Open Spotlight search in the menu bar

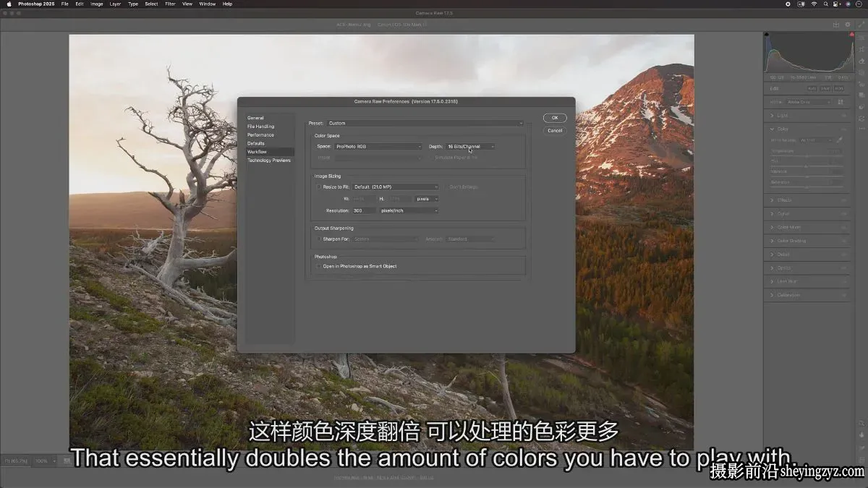[x=826, y=4]
